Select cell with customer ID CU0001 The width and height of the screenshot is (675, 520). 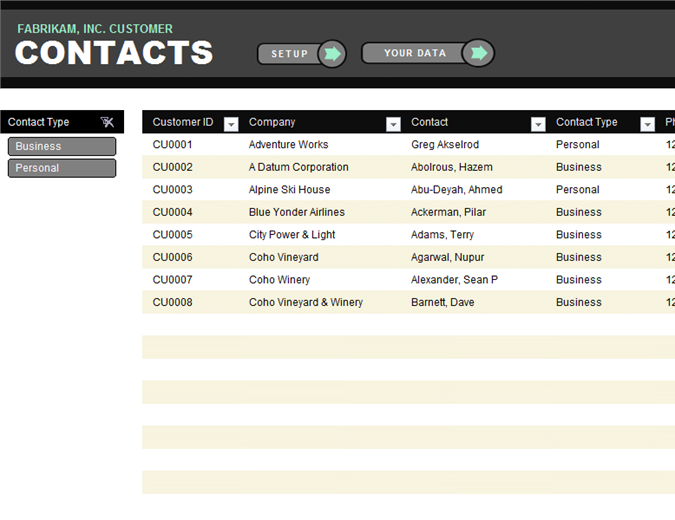[x=172, y=145]
